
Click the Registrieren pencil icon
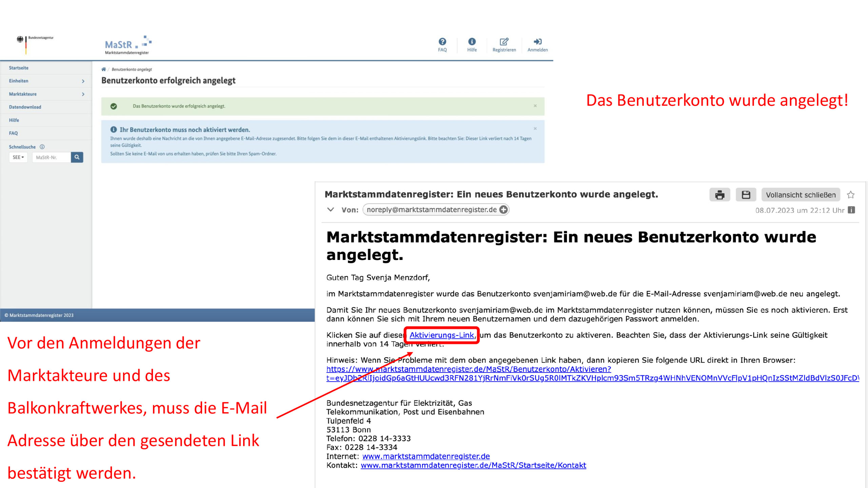point(504,42)
